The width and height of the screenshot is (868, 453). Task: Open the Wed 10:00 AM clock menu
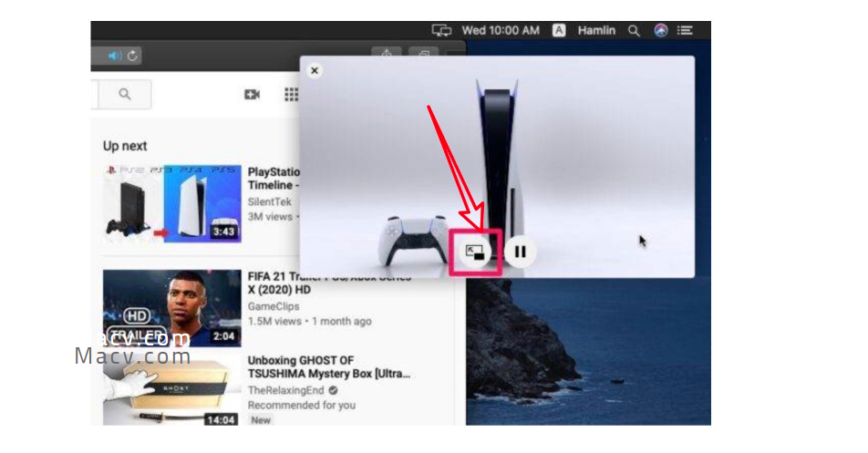pyautogui.click(x=501, y=30)
